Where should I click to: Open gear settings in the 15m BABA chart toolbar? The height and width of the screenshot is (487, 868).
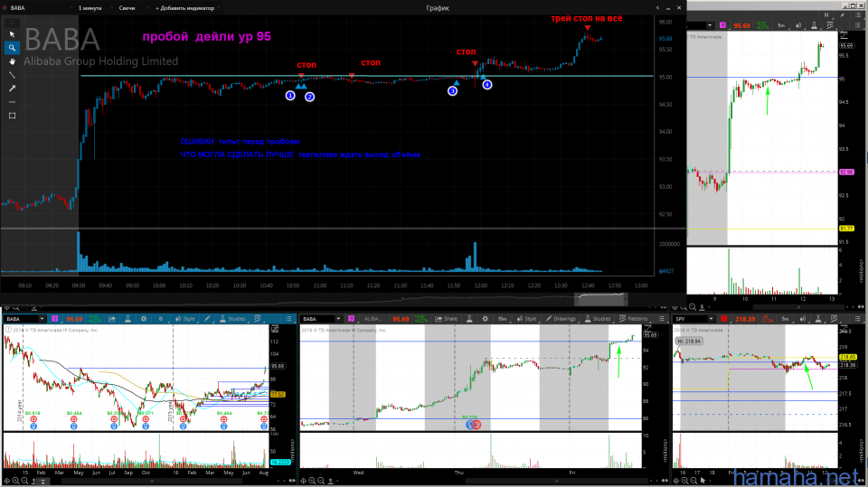click(485, 319)
